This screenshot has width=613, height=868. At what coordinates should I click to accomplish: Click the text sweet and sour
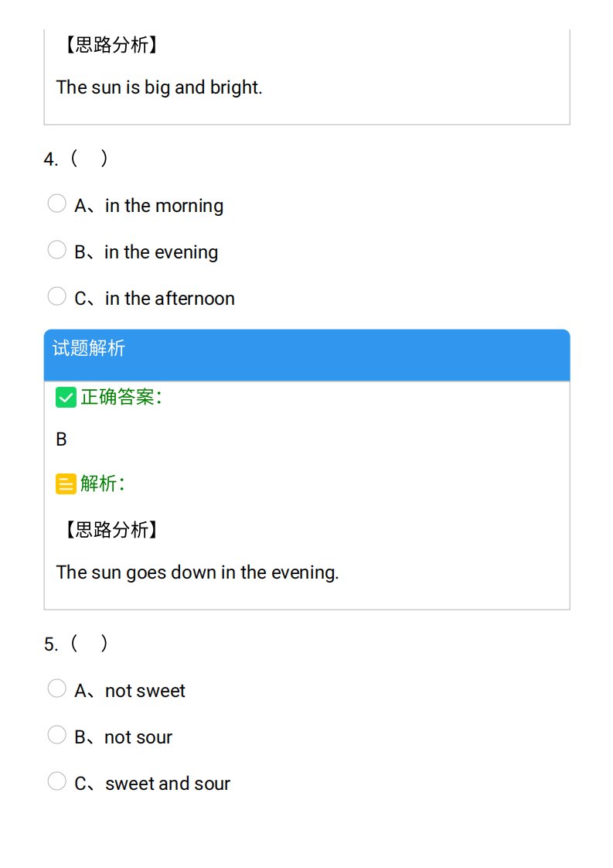(x=168, y=784)
